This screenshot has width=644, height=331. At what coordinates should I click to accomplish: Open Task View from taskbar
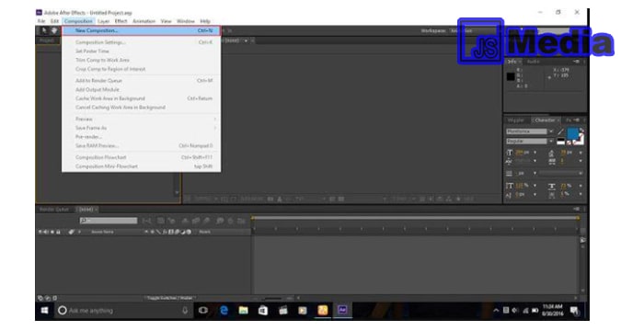click(203, 311)
